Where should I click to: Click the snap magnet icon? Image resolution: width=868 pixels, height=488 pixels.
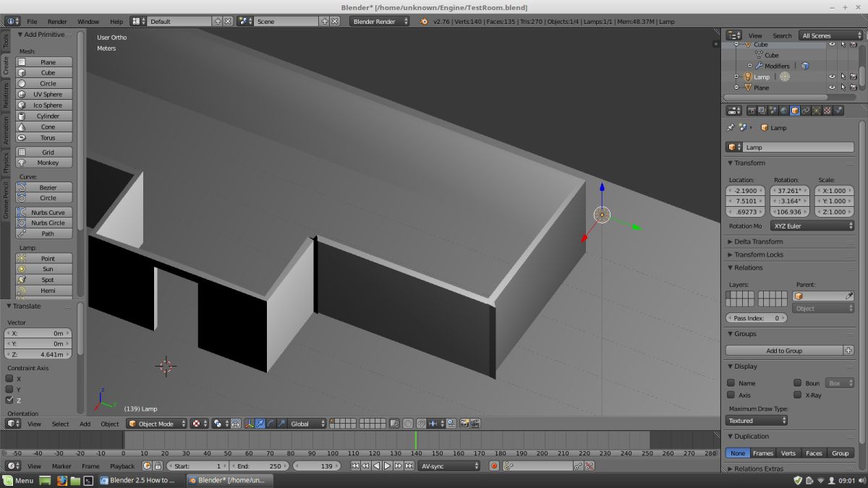tap(421, 424)
